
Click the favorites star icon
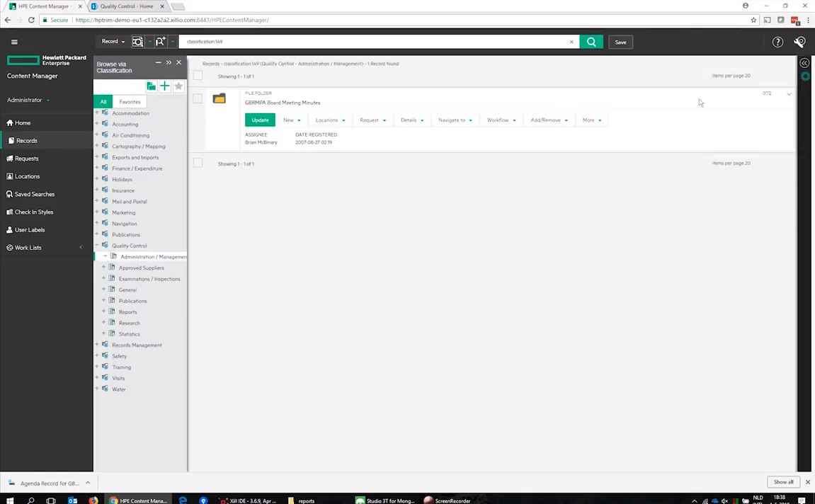(x=178, y=86)
